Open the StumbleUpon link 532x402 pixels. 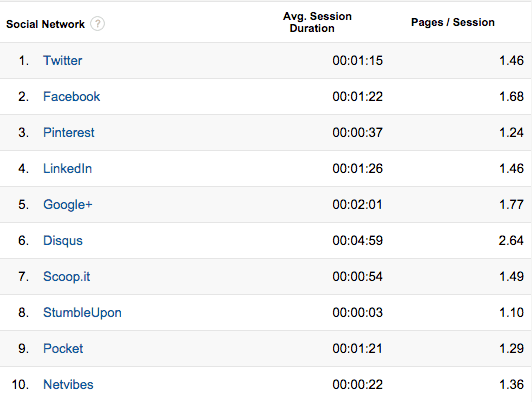click(x=82, y=313)
